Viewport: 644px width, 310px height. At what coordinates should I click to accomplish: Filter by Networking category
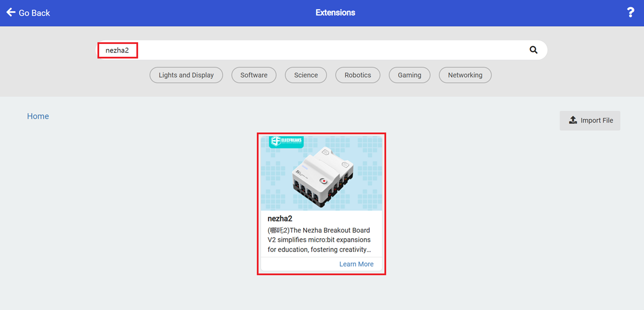coord(465,75)
